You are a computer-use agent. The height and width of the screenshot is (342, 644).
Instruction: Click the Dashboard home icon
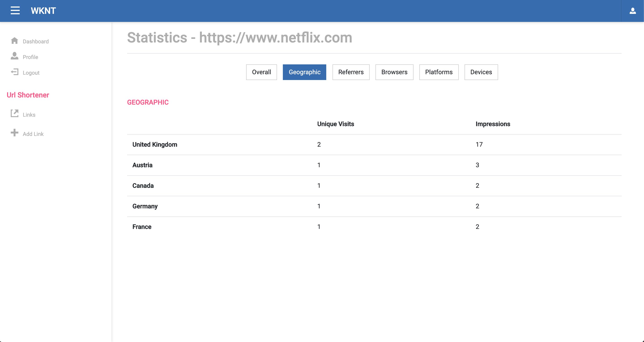(x=15, y=40)
